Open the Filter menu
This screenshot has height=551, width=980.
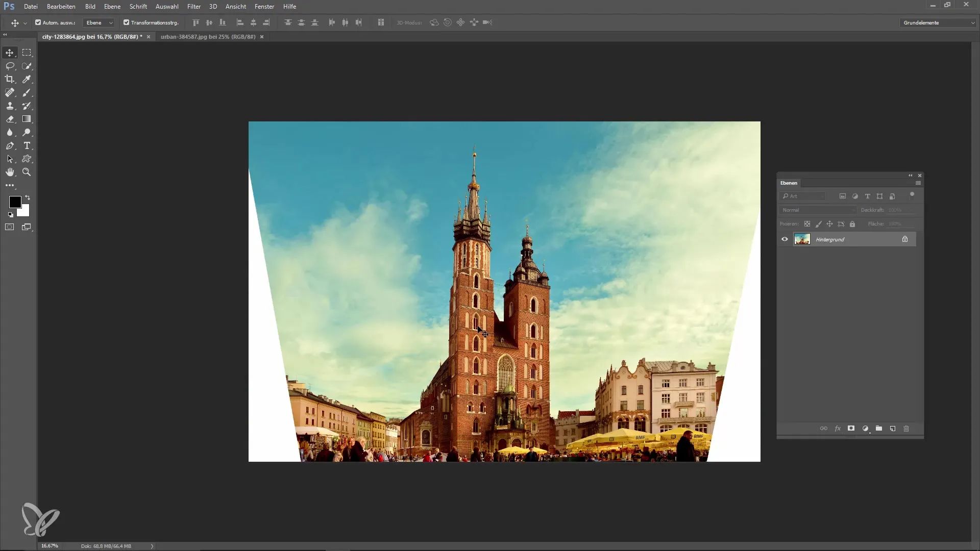[x=194, y=7]
